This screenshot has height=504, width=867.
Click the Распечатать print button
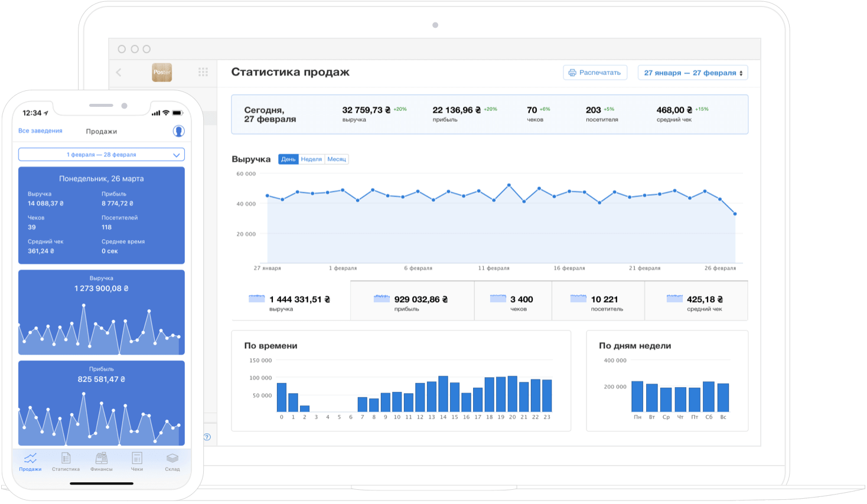595,73
